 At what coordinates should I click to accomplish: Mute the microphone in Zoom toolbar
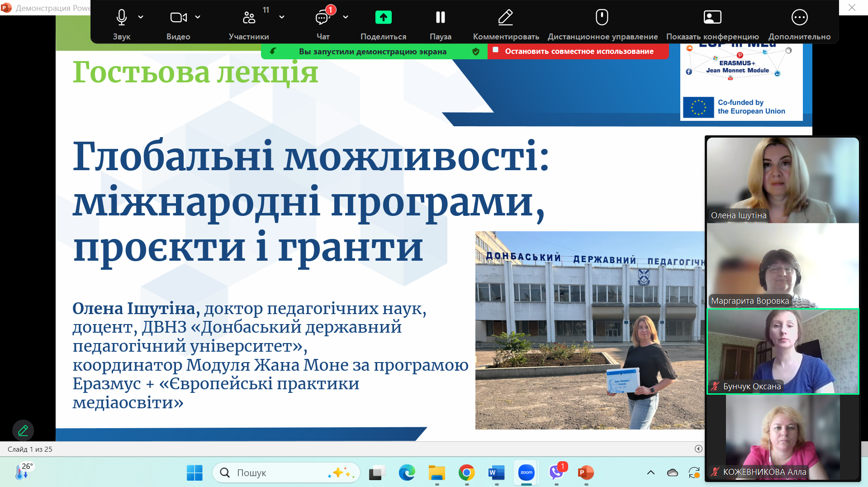(121, 24)
